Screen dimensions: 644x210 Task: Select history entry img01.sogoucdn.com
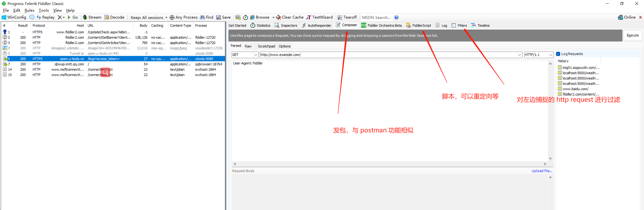(579, 68)
